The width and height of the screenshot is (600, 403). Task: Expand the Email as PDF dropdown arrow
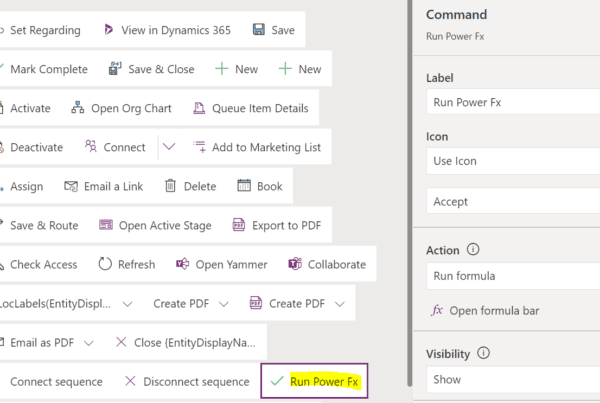(88, 343)
